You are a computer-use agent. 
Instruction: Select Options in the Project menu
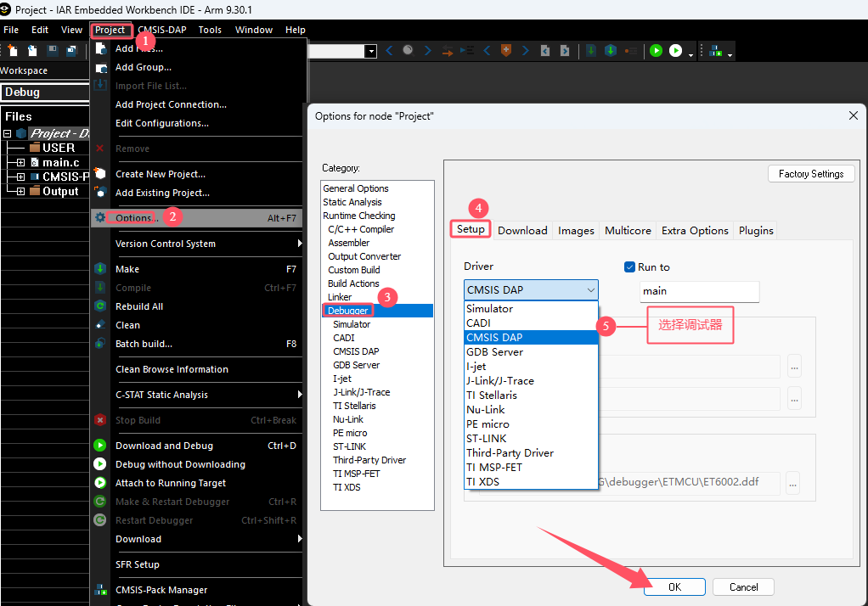197,218
